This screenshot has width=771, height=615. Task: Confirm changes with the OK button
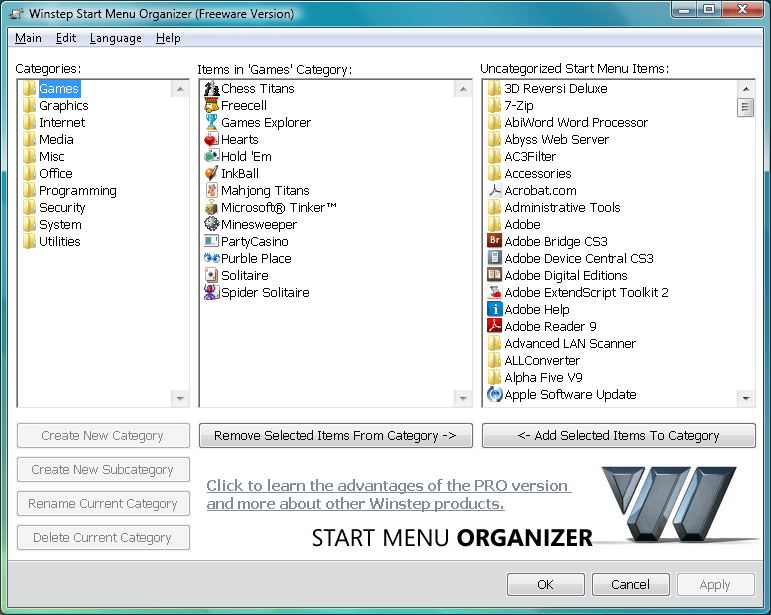click(x=545, y=585)
